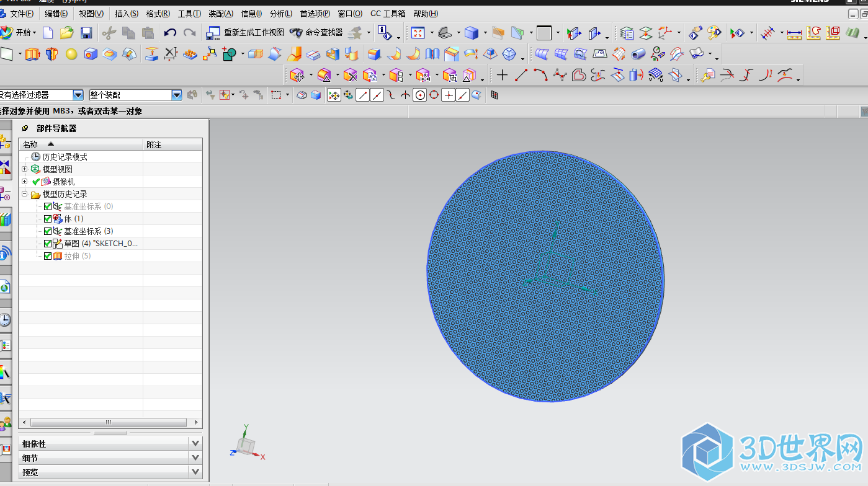Sort by the 名称 column header
Image resolution: width=868 pixels, height=486 pixels.
pyautogui.click(x=81, y=144)
